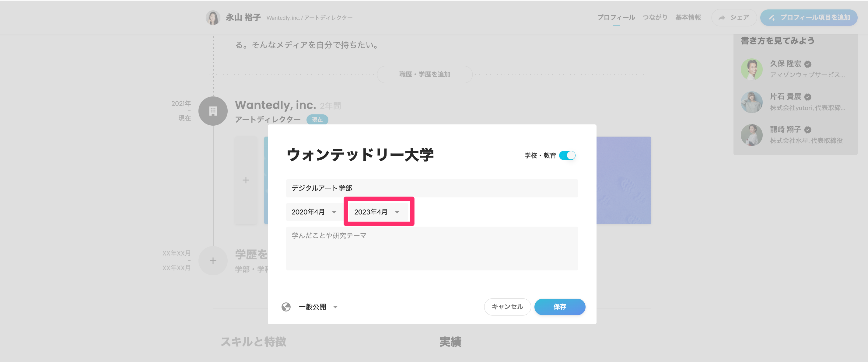This screenshot has height=362, width=868.
Task: Click the globe icon next to 一般公開
Action: [286, 307]
